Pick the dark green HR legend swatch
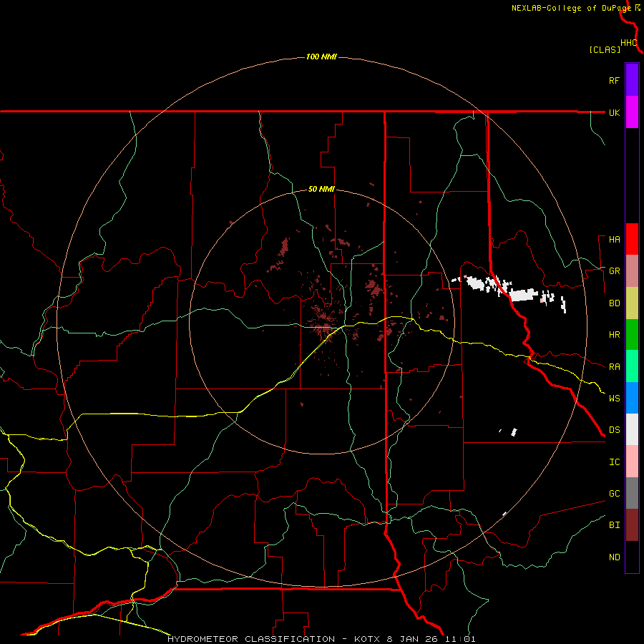 pyautogui.click(x=632, y=335)
